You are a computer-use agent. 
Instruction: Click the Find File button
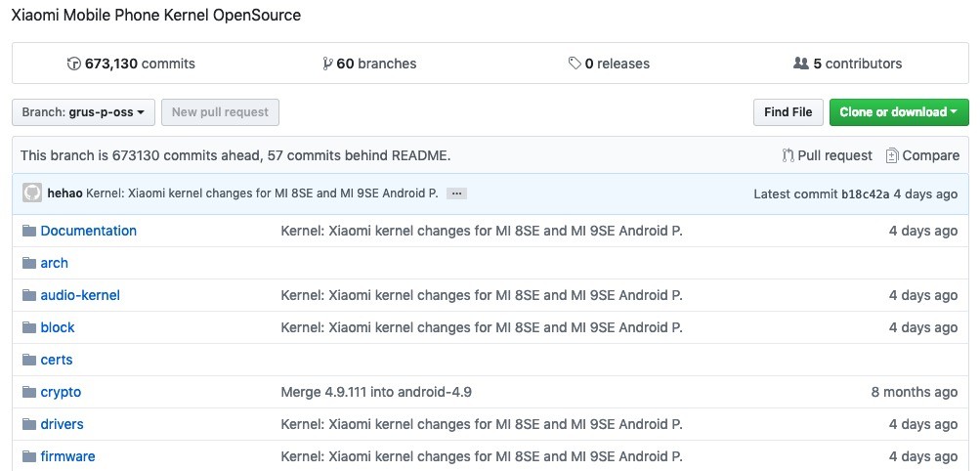point(788,112)
